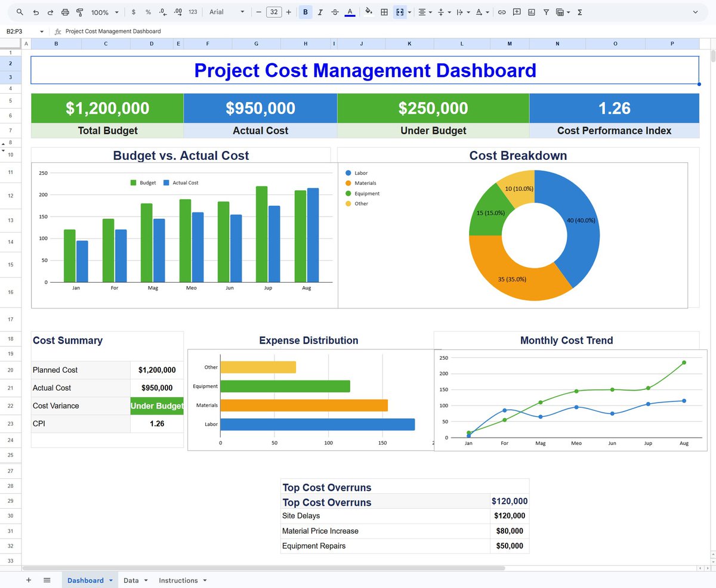
Task: Toggle strikethrough formatting
Action: 335,12
